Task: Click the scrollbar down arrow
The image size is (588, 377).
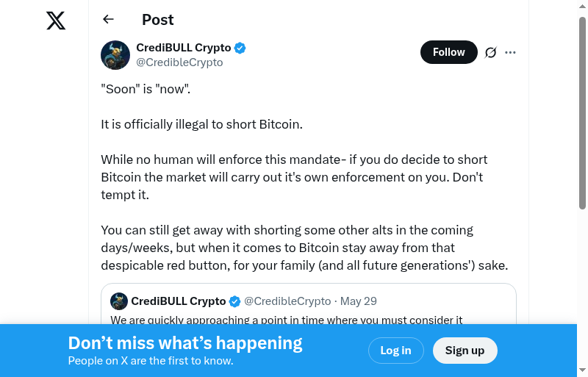Action: 583,370
